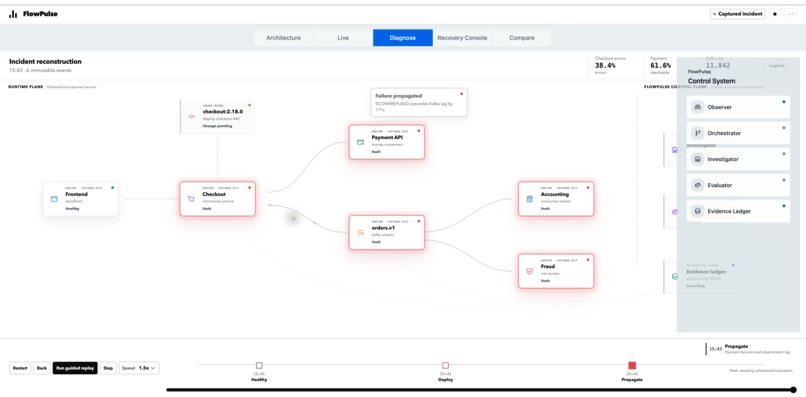Select the Orchestrator control system card

(x=738, y=133)
